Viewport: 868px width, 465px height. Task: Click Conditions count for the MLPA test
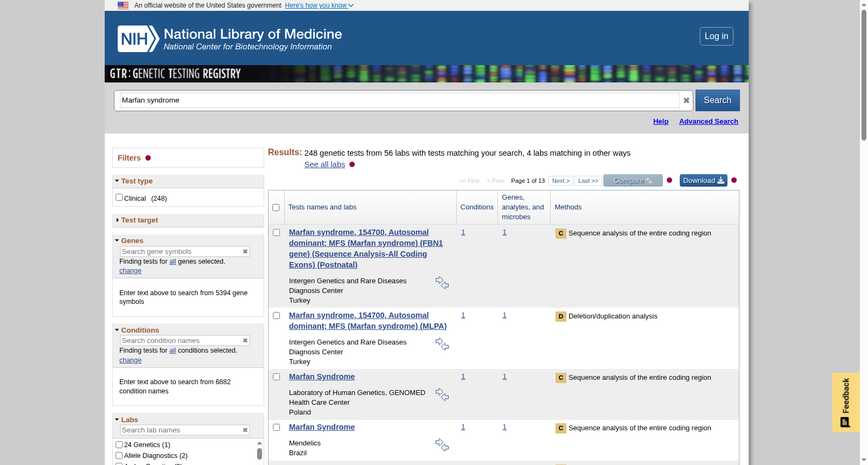tap(463, 315)
